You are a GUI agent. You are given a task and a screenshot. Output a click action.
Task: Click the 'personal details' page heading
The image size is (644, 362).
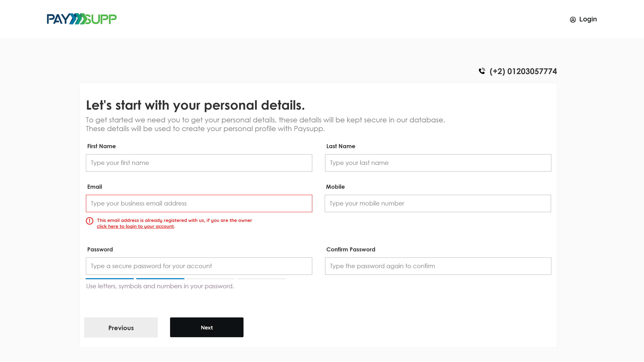(195, 105)
